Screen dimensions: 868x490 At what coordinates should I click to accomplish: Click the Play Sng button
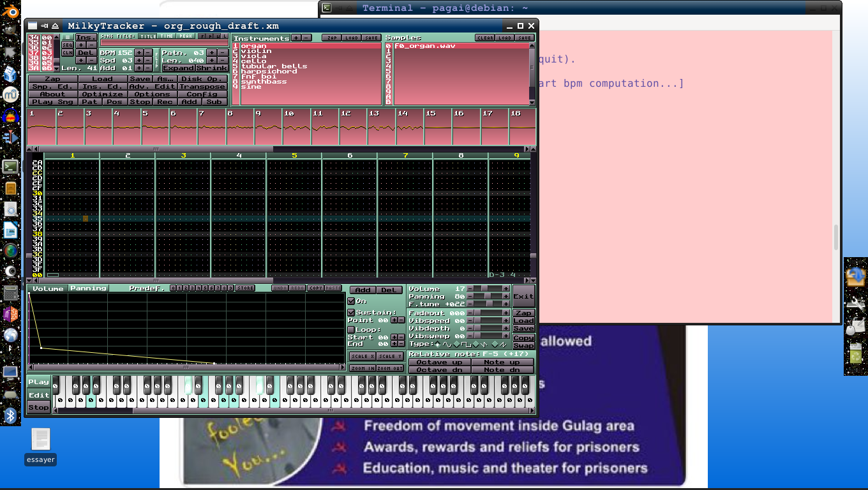[x=52, y=102]
